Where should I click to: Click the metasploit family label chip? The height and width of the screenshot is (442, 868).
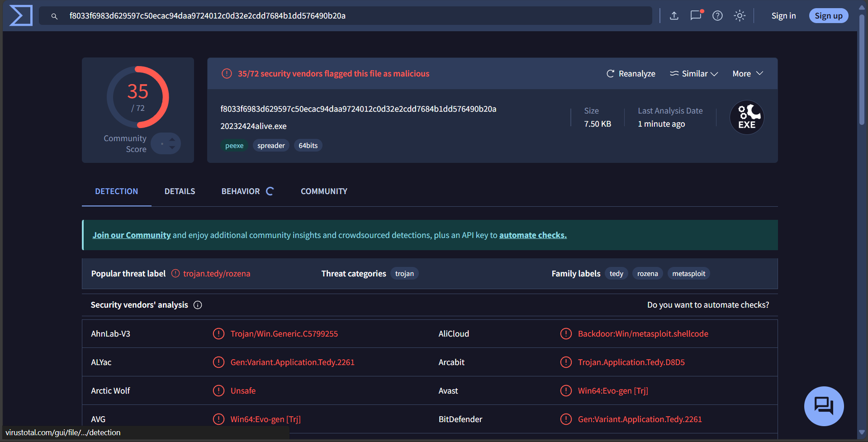[x=689, y=274]
